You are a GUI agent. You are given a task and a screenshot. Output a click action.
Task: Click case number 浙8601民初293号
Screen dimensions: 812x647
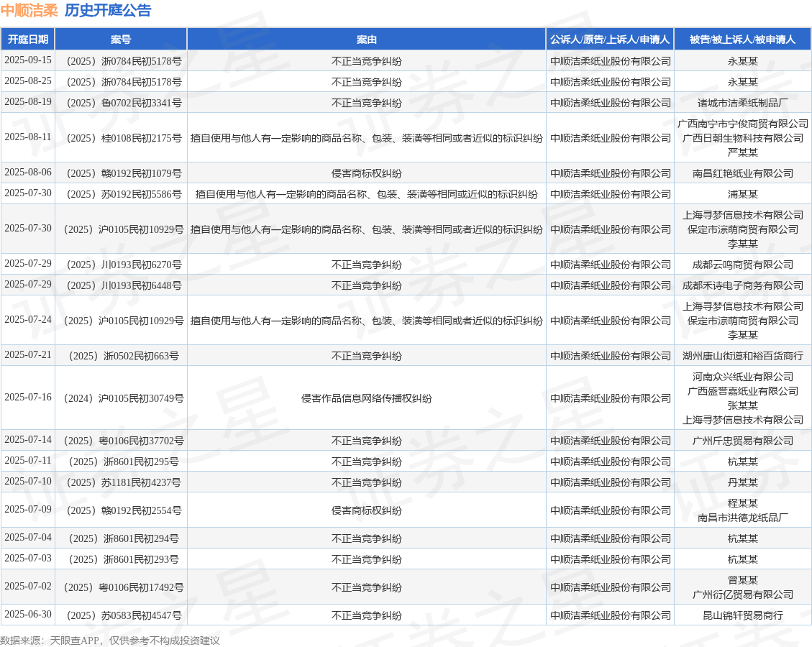[x=124, y=559]
